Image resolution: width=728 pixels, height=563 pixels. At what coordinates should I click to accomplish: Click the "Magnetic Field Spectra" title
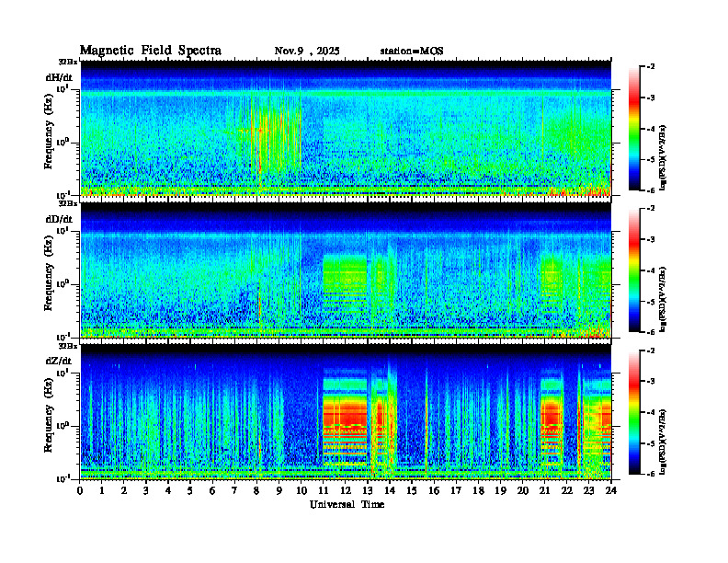[x=151, y=51]
